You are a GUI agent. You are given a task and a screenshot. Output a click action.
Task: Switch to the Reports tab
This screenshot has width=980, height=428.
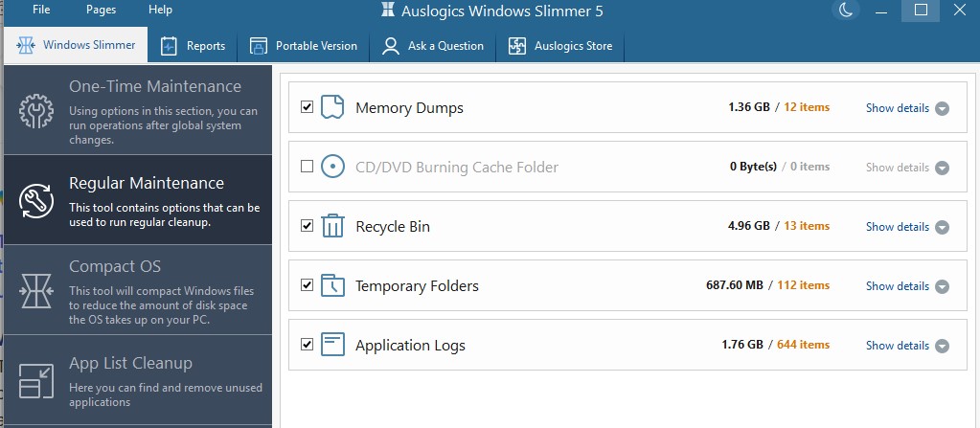pos(194,46)
